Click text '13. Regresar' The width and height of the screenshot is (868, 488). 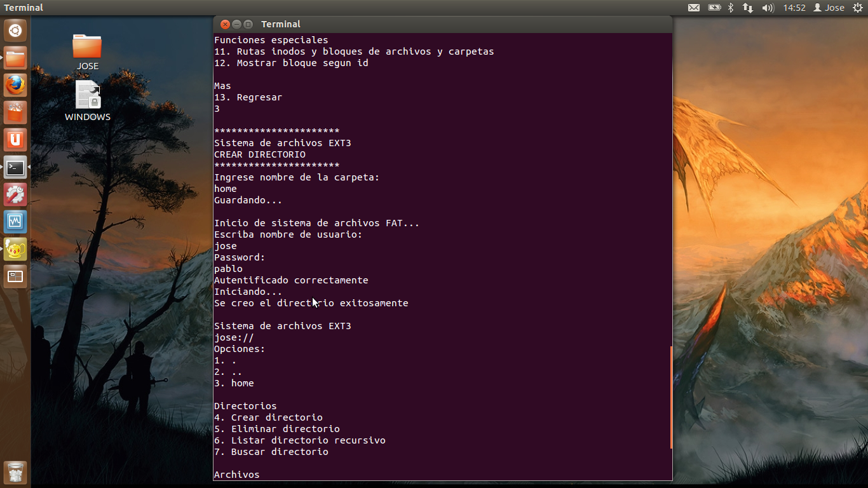pos(248,97)
